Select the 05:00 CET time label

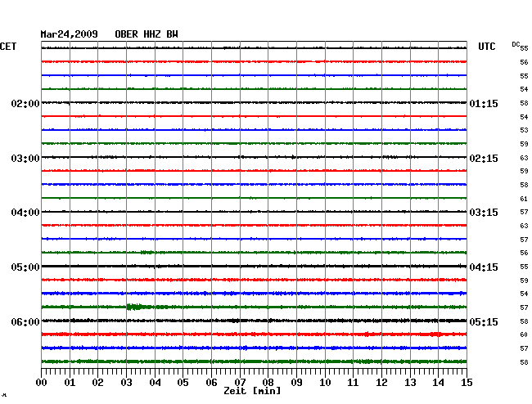click(x=25, y=267)
